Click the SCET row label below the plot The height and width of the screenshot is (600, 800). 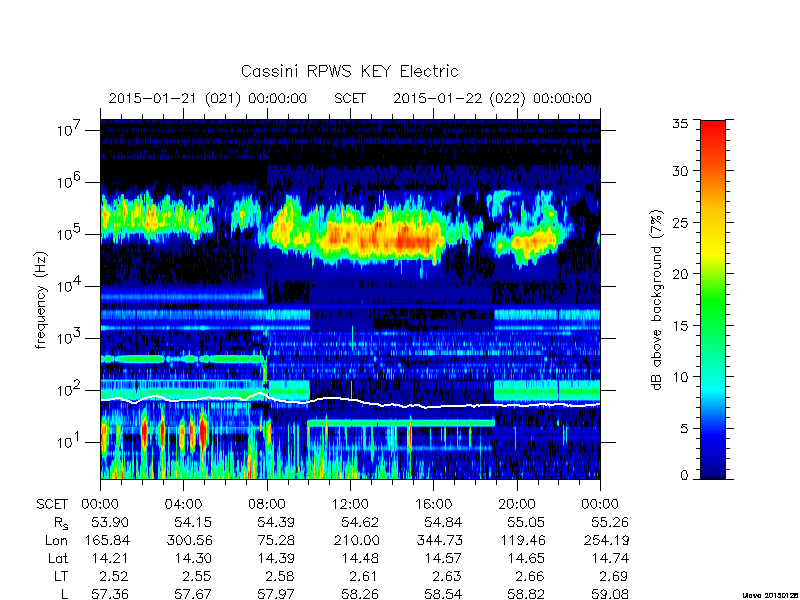[x=52, y=505]
